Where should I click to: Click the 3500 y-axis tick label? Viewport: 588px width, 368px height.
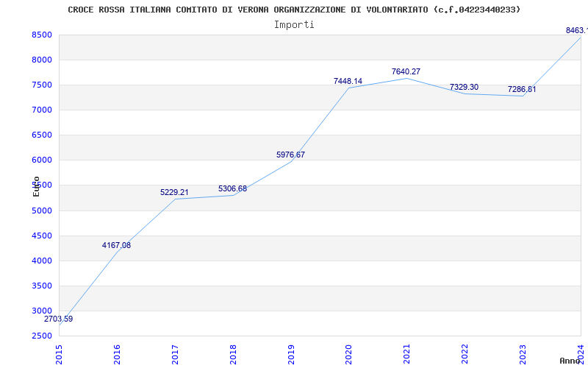[42, 286]
